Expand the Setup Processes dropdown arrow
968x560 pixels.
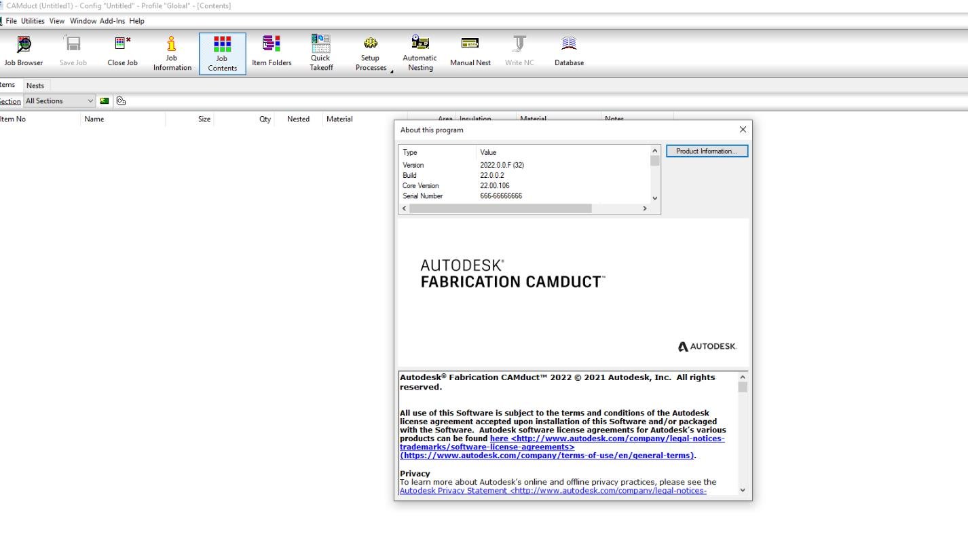point(392,71)
